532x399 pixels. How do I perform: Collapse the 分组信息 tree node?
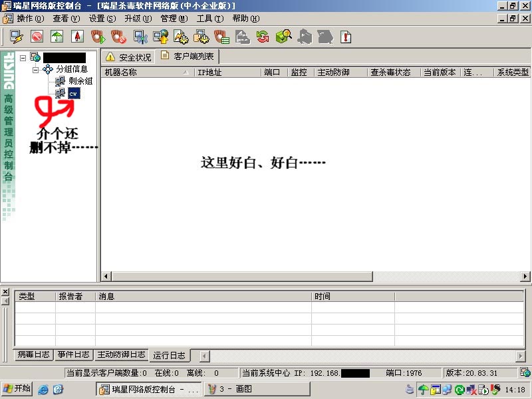[x=35, y=70]
